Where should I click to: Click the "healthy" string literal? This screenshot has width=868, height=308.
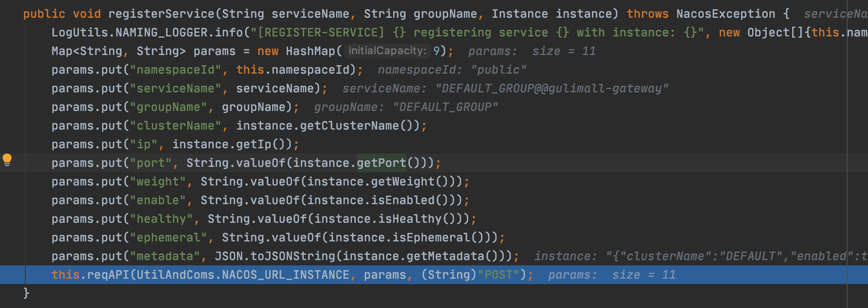[162, 219]
